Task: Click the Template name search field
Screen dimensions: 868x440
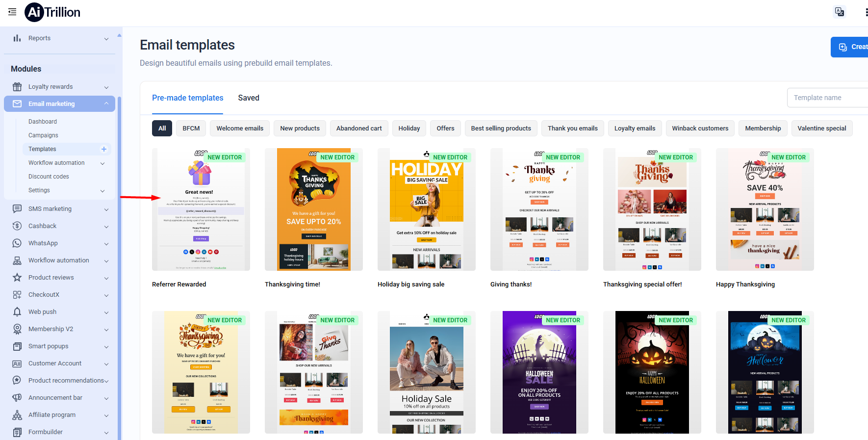Action: 827,98
